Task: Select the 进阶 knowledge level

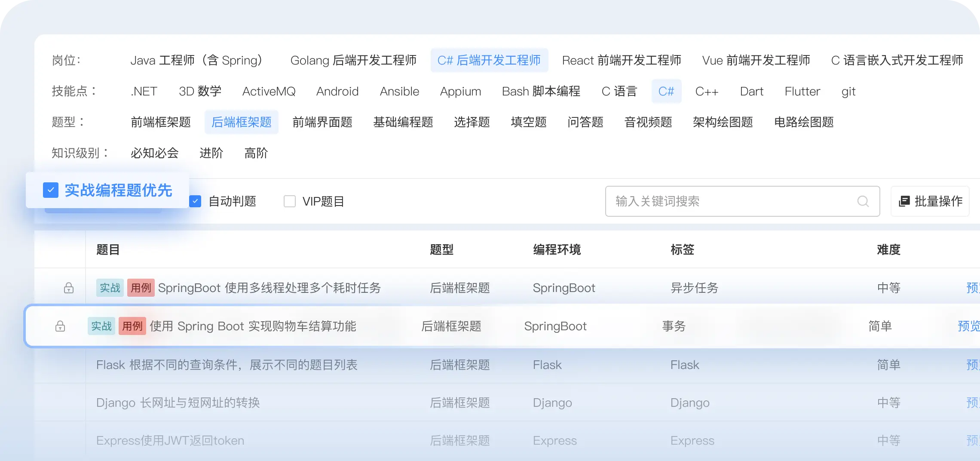Action: 211,153
